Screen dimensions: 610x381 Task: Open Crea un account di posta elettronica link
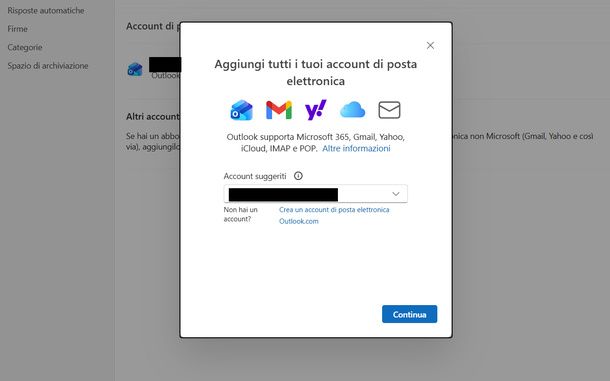[334, 215]
